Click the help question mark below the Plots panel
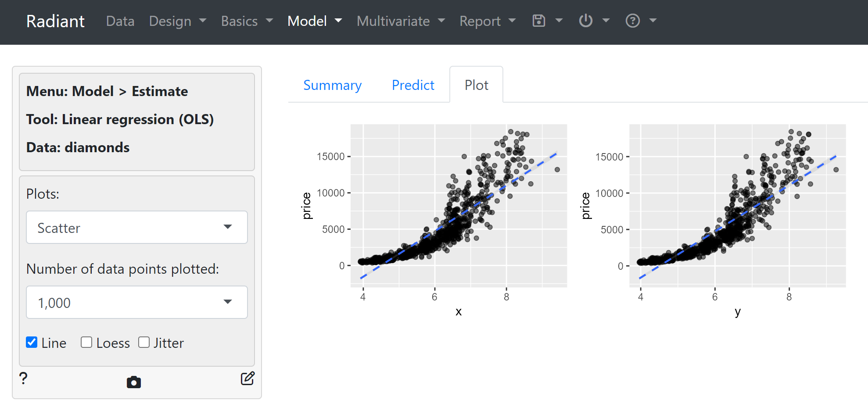This screenshot has height=411, width=868. pyautogui.click(x=23, y=379)
